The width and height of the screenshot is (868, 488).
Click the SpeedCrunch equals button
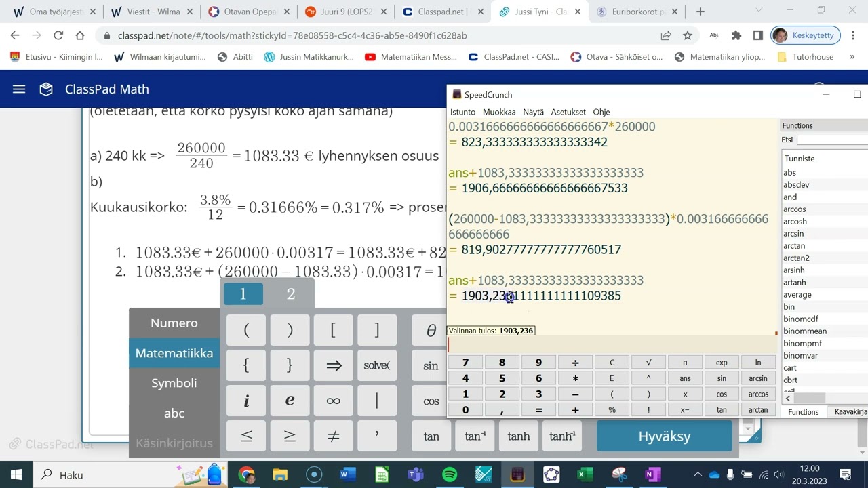click(538, 410)
